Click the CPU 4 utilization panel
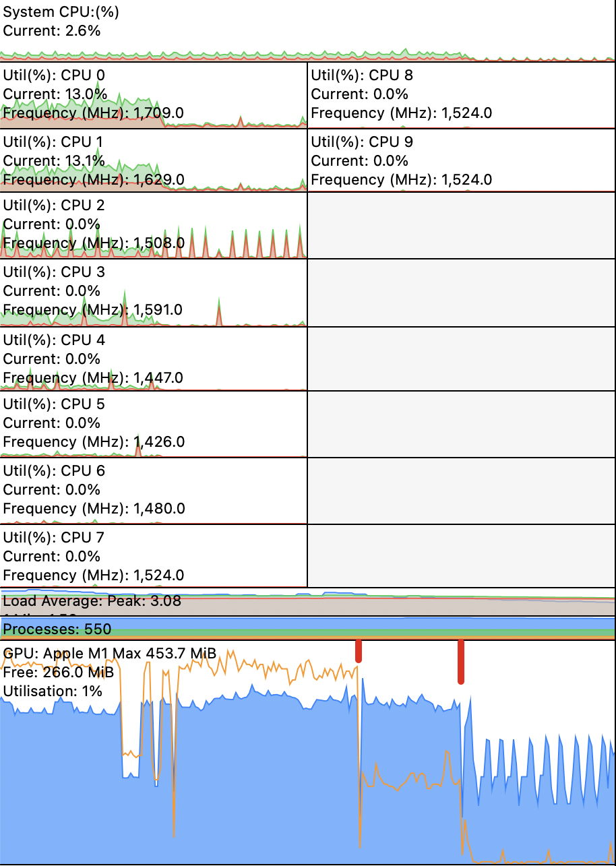The height and width of the screenshot is (866, 616). 154,359
